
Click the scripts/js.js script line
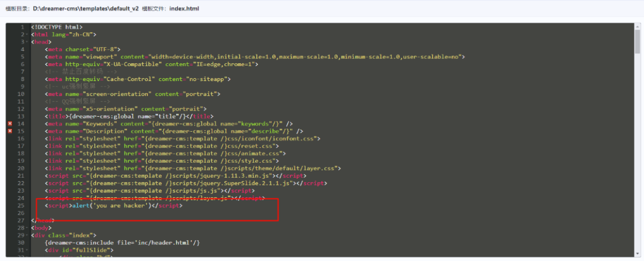pos(150,191)
